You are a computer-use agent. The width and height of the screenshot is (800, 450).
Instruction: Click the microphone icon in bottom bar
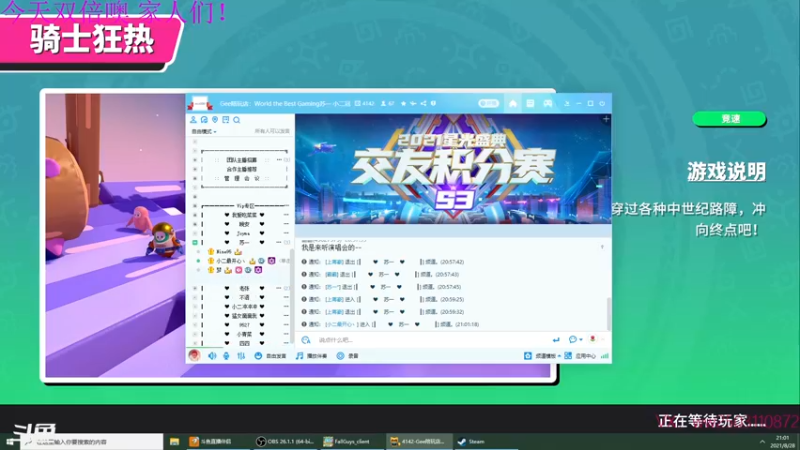coord(226,356)
